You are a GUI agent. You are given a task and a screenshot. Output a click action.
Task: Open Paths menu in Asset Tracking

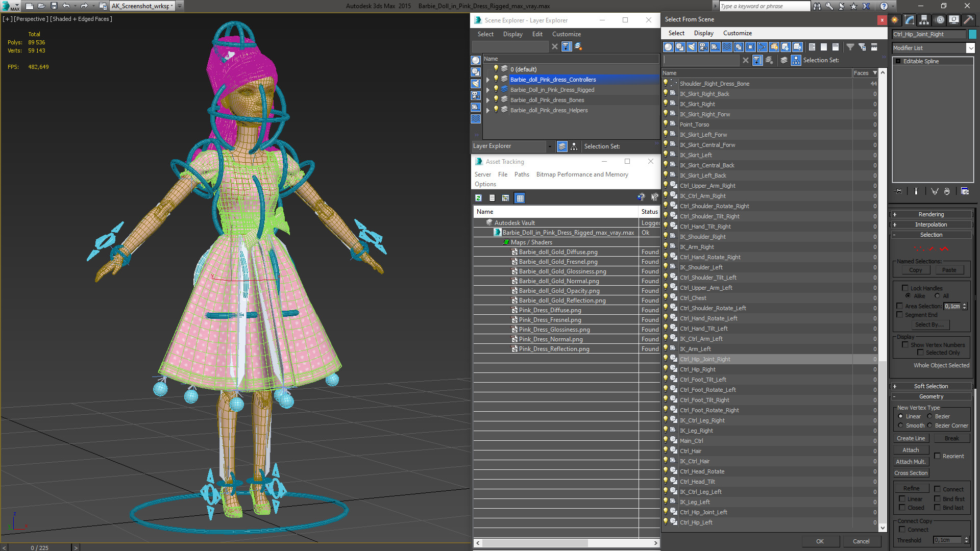point(522,174)
